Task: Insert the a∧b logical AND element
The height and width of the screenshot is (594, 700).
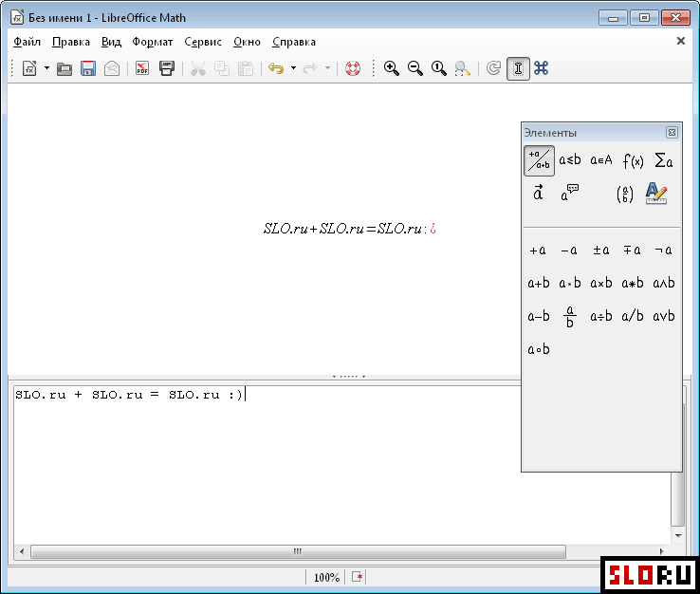Action: pyautogui.click(x=663, y=283)
